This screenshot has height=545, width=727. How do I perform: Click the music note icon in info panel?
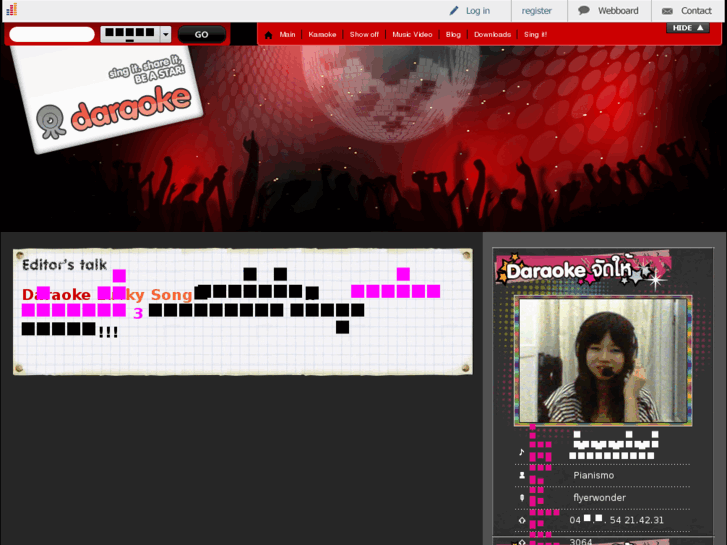[522, 452]
